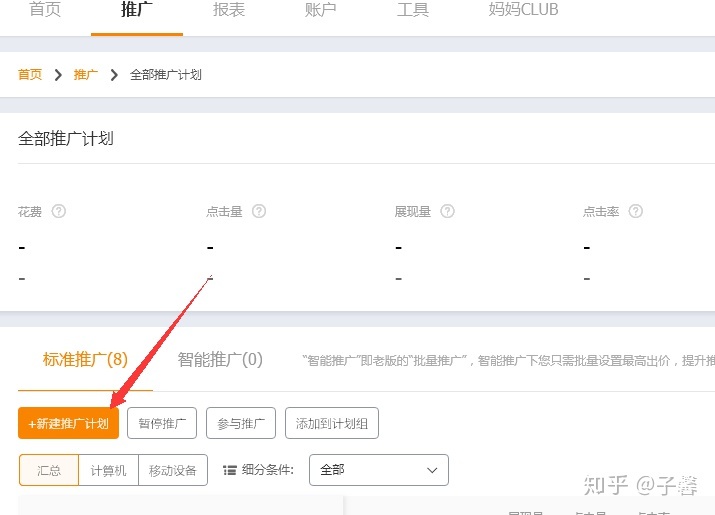Screen dimensions: 715x515
Task: Select the 汇总 device filter
Action: tap(49, 470)
